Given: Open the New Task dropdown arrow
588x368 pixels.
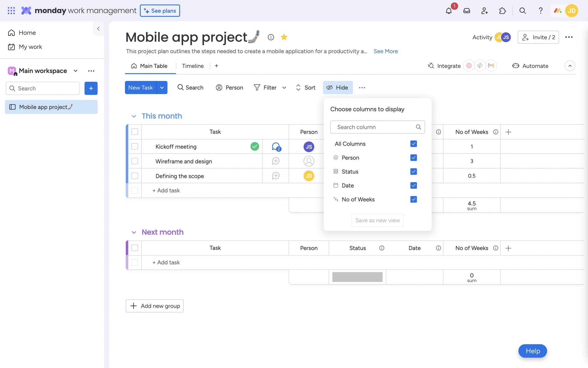Looking at the screenshot, I should tap(162, 87).
